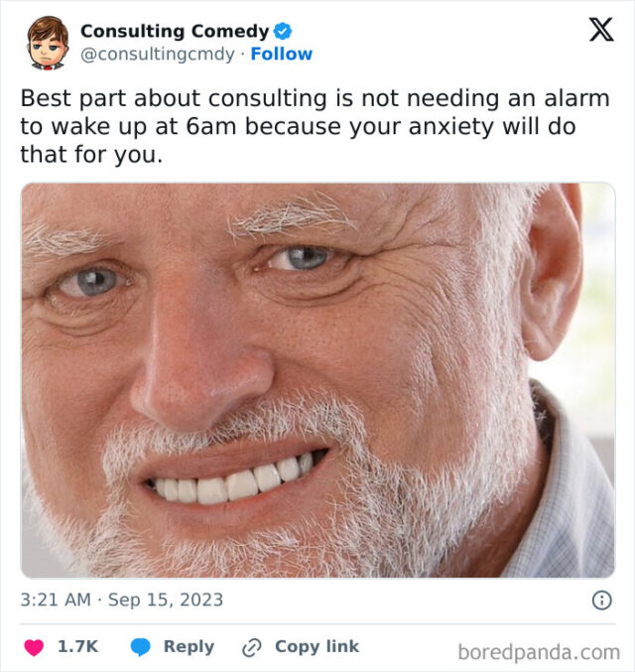Viewport: 635px width, 672px height.
Task: Click the 1.7K likes count
Action: pyautogui.click(x=77, y=646)
